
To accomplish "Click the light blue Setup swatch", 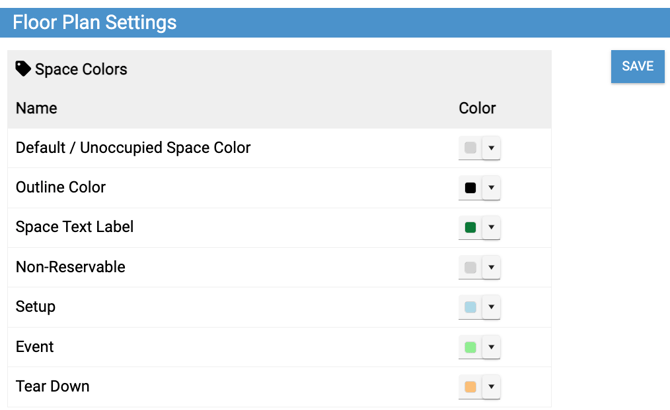I will pyautogui.click(x=470, y=307).
